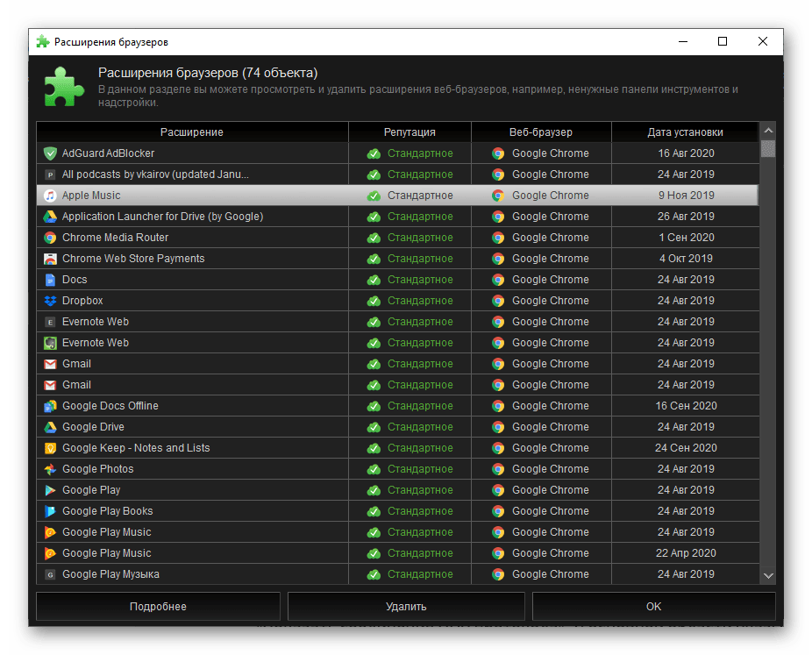Click the puzzle icon in the title bar
This screenshot has height=655, width=812.
43,42
